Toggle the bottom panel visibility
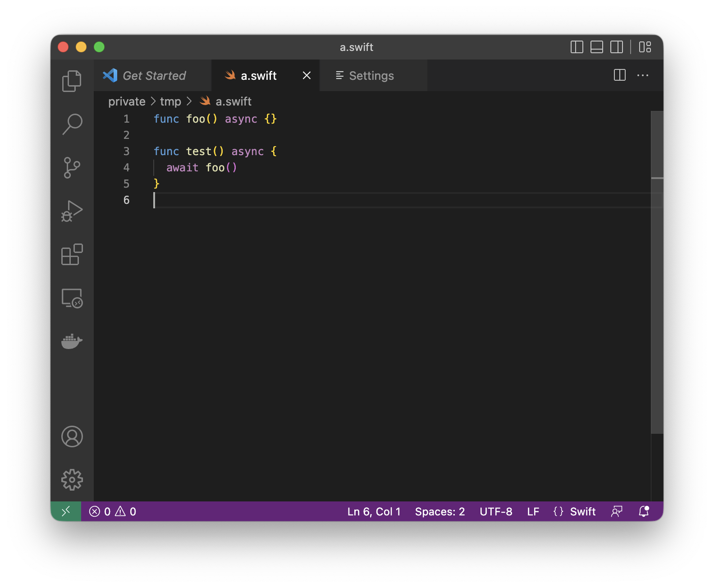 click(x=597, y=47)
